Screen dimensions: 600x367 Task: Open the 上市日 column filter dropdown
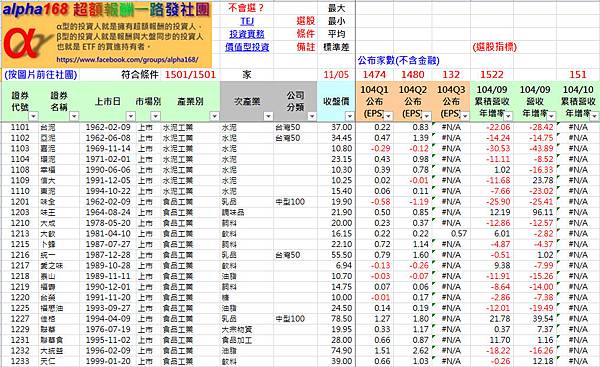[x=131, y=116]
